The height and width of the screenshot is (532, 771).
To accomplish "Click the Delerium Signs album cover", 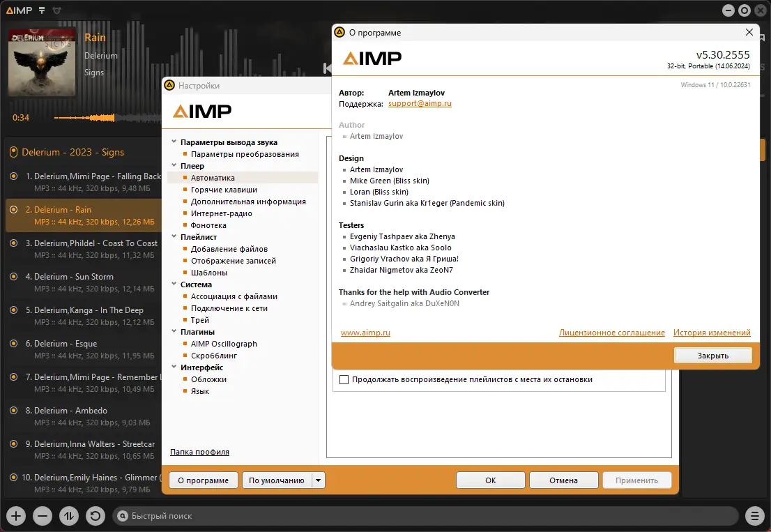I will 42,63.
